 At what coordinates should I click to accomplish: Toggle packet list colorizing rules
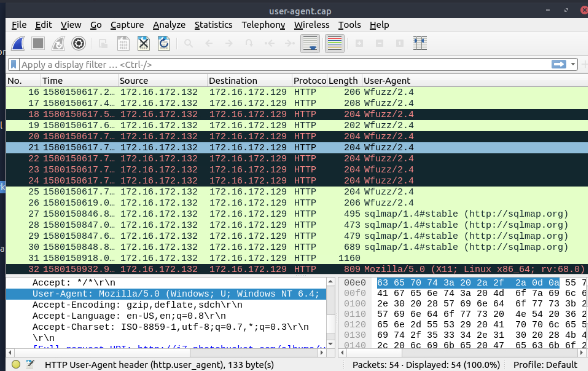[335, 43]
